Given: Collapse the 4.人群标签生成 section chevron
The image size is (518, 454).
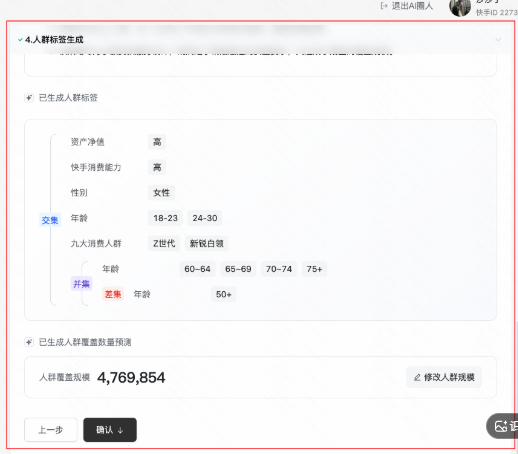Looking at the screenshot, I should 498,40.
